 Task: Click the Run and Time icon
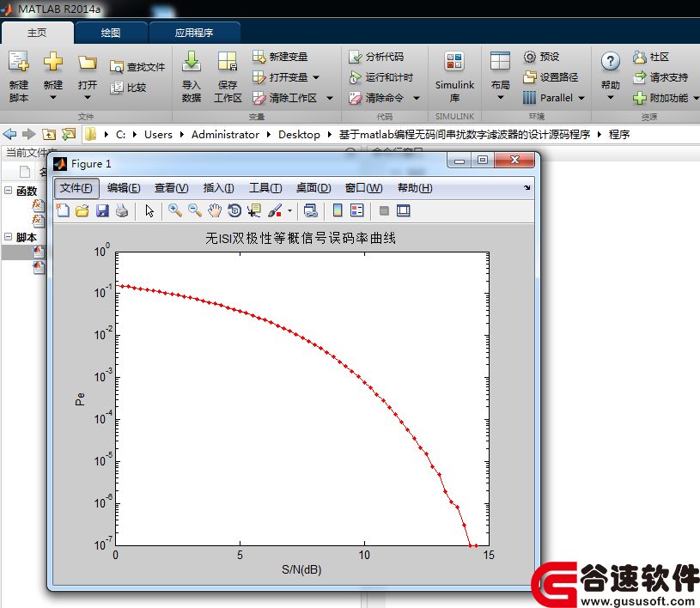(356, 77)
